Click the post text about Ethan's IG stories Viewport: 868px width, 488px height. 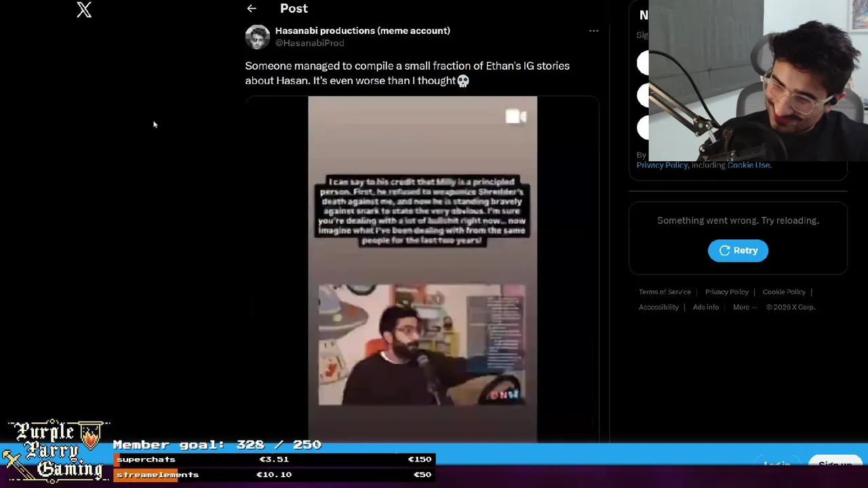click(x=407, y=73)
